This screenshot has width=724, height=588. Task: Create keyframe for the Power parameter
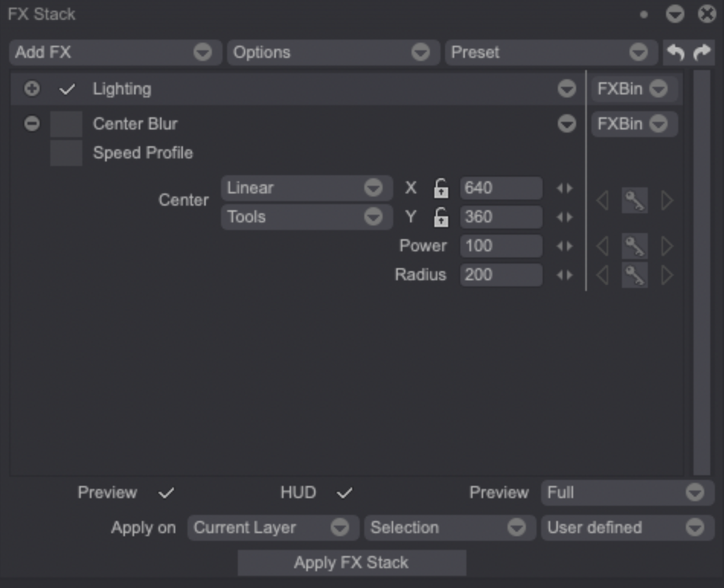click(634, 247)
